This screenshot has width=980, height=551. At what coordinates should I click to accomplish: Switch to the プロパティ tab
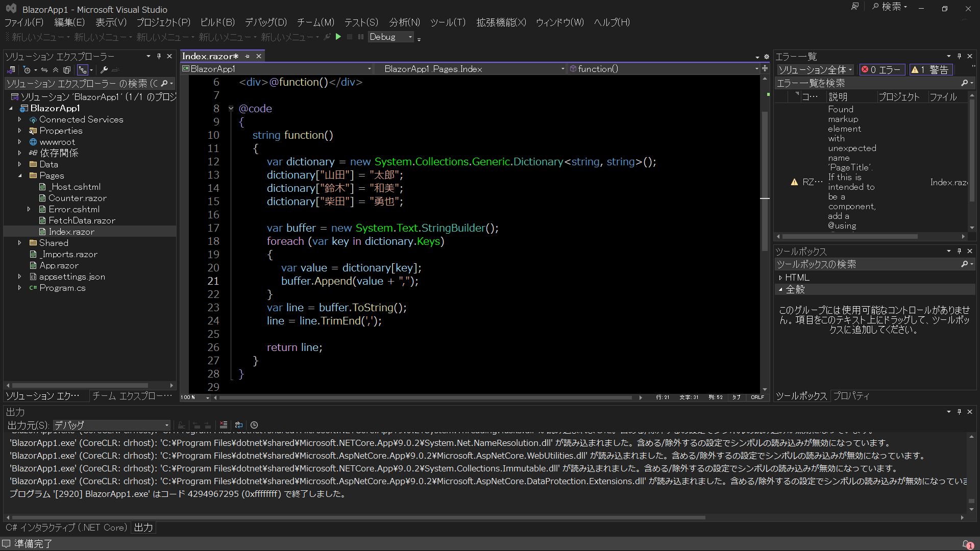851,396
